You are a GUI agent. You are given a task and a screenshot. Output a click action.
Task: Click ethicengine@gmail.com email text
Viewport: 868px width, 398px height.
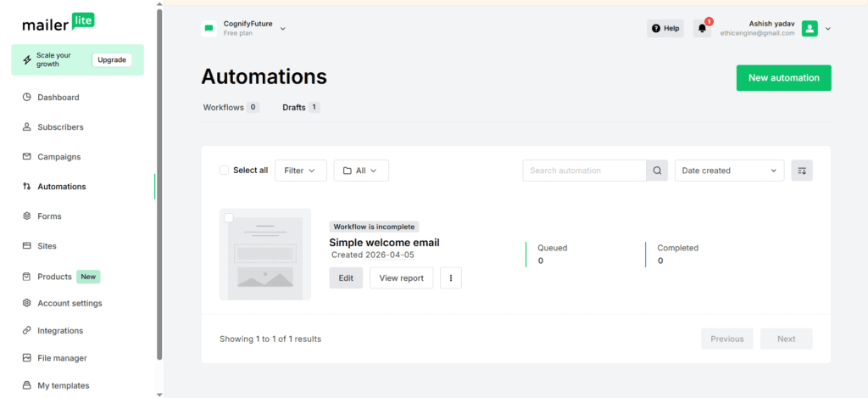click(757, 33)
